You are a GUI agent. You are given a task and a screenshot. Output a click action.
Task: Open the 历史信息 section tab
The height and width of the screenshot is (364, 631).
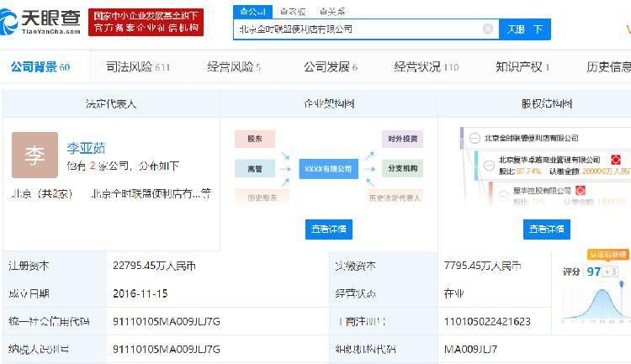click(608, 66)
